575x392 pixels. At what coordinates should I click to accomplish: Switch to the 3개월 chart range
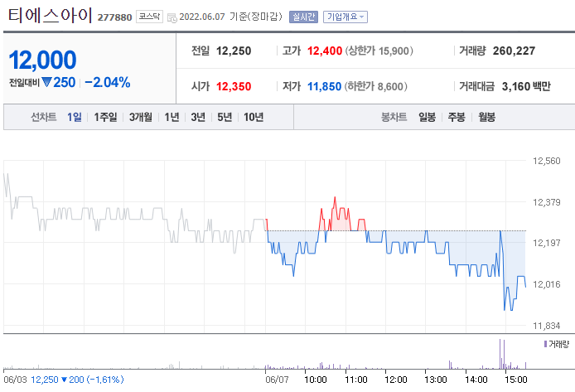click(x=141, y=117)
